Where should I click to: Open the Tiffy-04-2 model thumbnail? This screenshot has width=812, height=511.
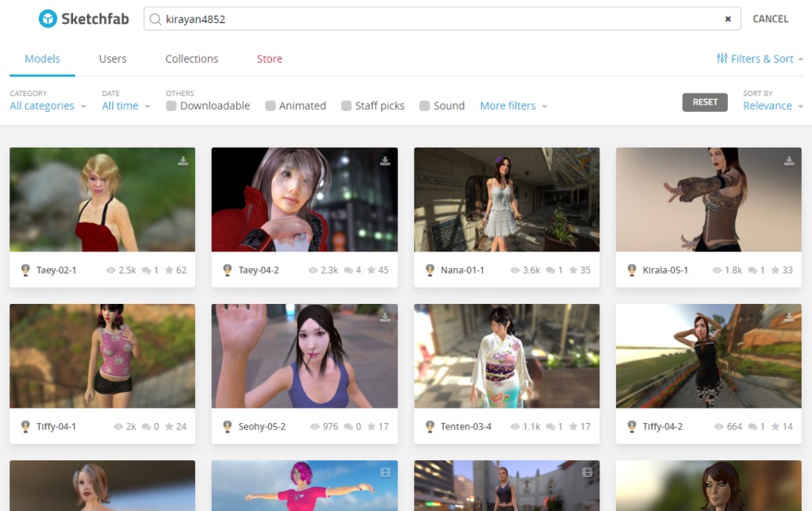coord(708,356)
